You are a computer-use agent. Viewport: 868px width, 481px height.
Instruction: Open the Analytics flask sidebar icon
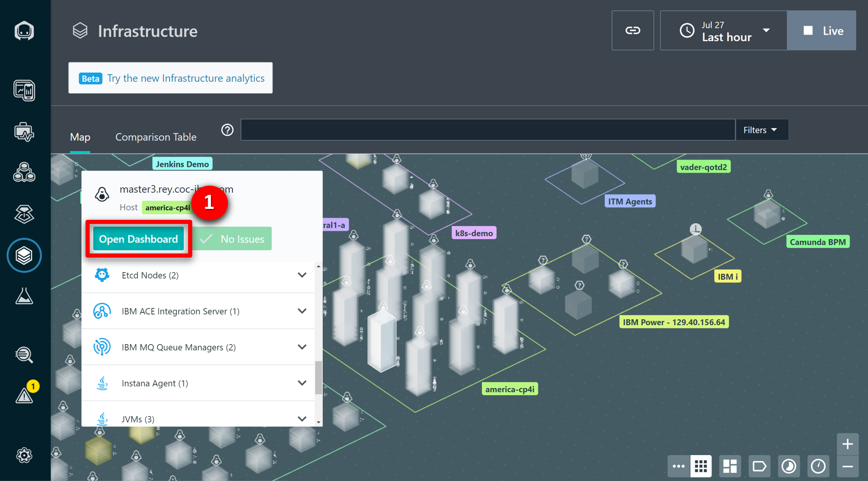click(x=24, y=296)
